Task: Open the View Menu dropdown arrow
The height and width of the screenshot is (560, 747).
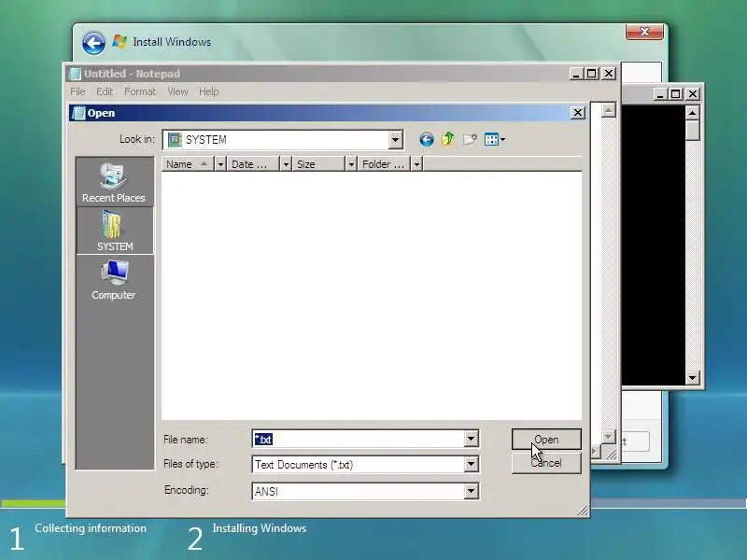Action: tap(502, 139)
